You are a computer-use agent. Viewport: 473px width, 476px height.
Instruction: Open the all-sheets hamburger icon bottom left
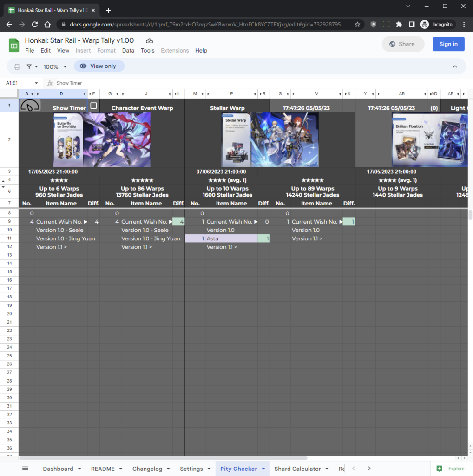point(25,469)
